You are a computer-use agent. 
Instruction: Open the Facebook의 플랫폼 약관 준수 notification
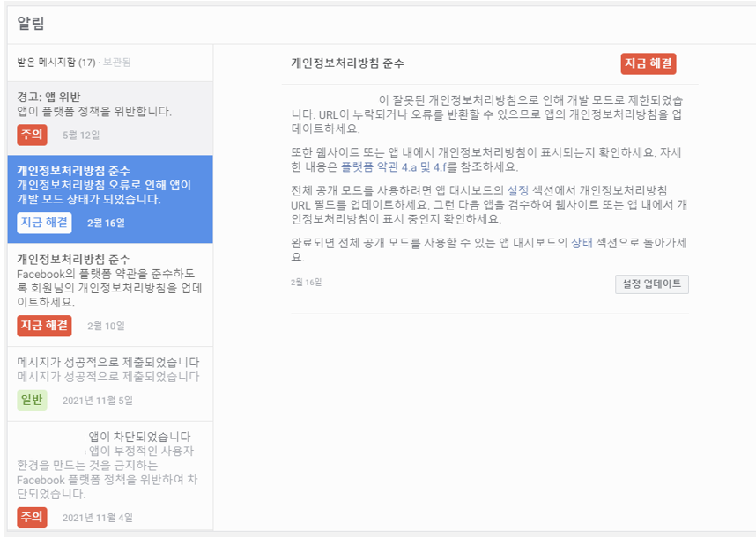pyautogui.click(x=110, y=295)
